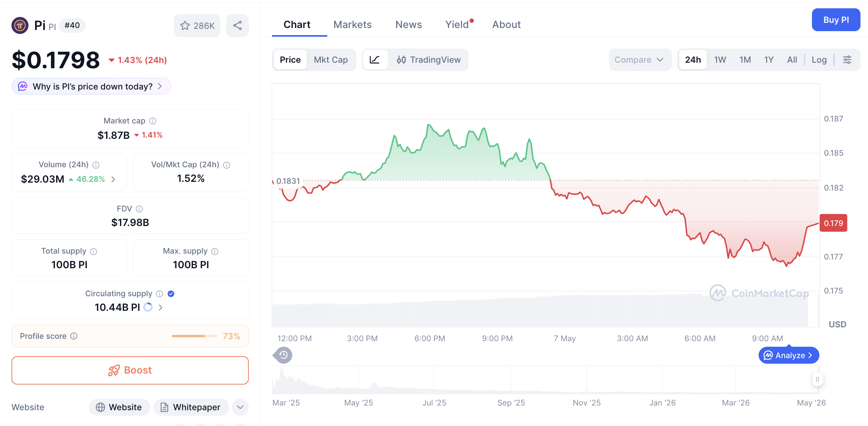Open the News tab
868x426 pixels.
(409, 24)
